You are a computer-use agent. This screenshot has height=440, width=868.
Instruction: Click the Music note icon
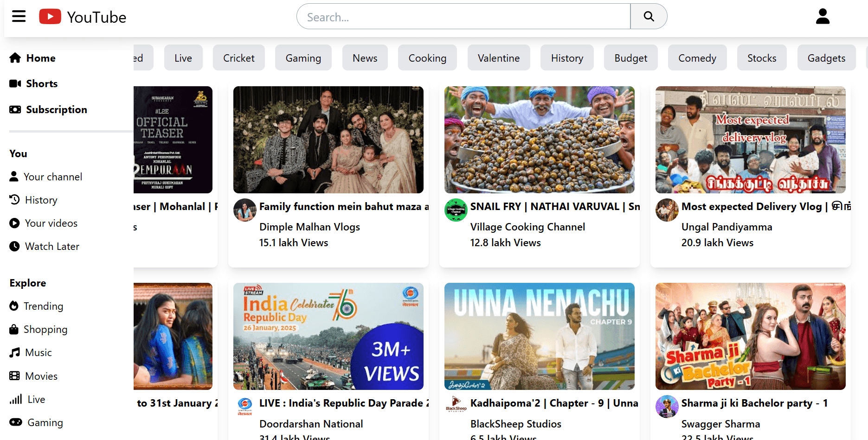coord(15,352)
